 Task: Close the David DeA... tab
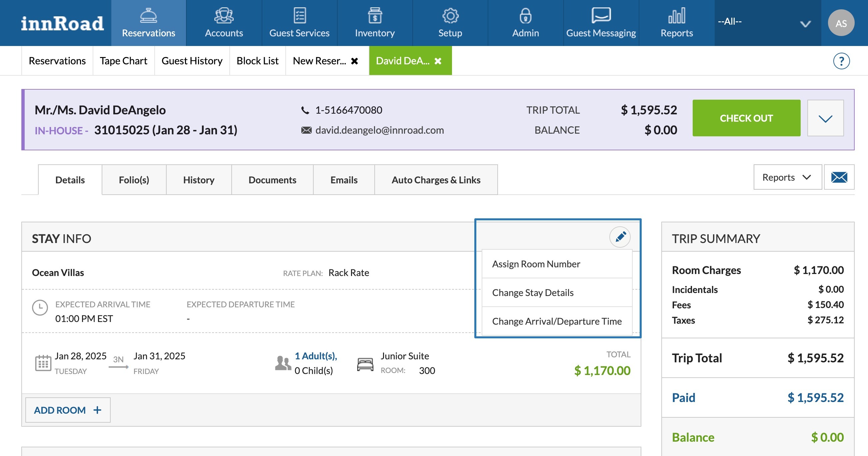click(438, 61)
